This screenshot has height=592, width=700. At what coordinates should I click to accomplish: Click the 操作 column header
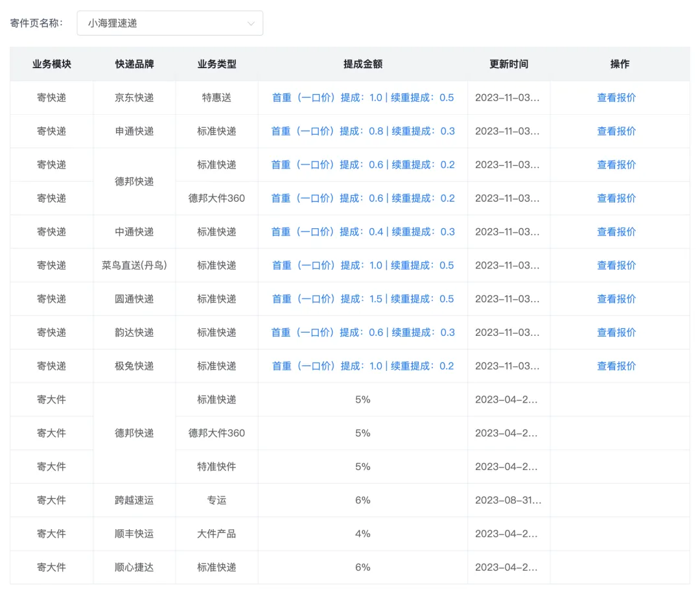(620, 64)
